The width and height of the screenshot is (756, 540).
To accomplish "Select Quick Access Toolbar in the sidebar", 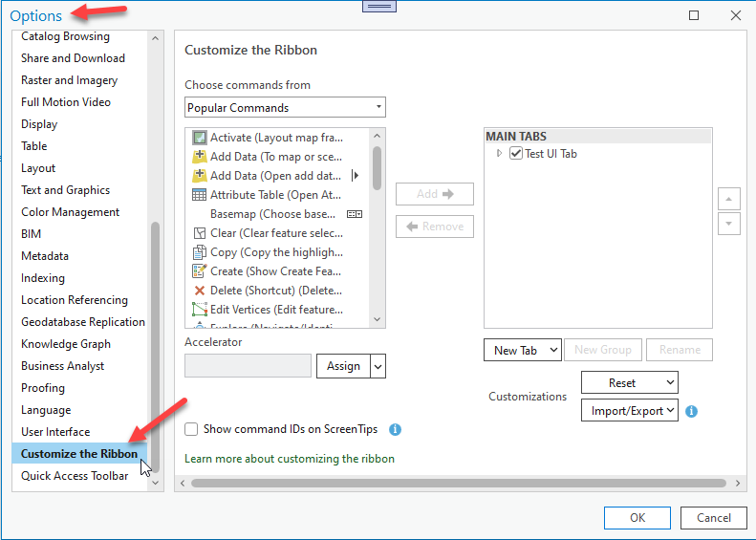I will (75, 476).
